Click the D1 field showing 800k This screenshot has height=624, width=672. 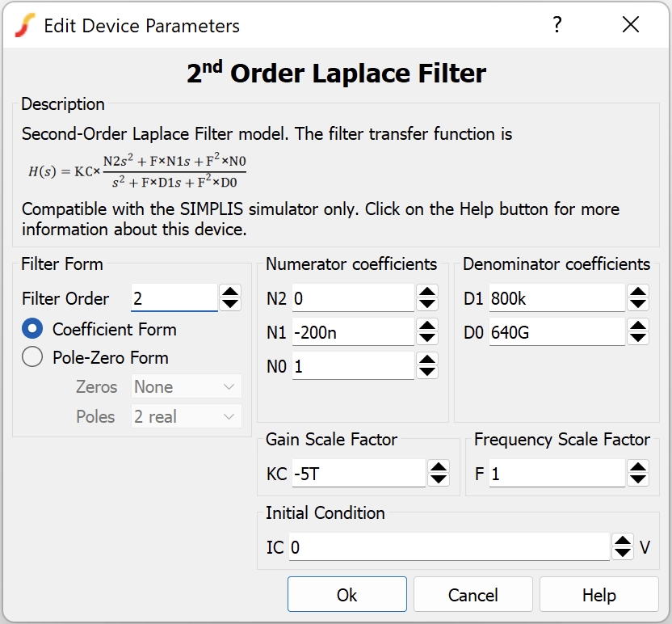(x=557, y=298)
